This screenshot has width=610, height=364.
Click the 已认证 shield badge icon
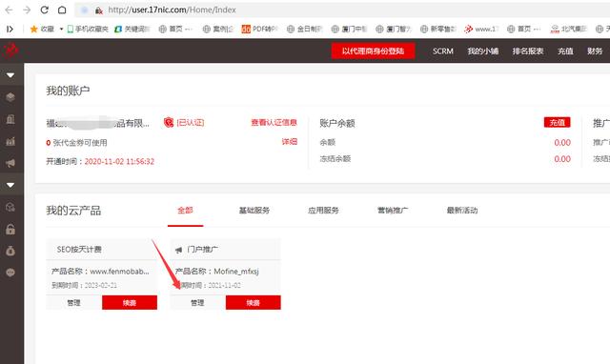pyautogui.click(x=169, y=123)
